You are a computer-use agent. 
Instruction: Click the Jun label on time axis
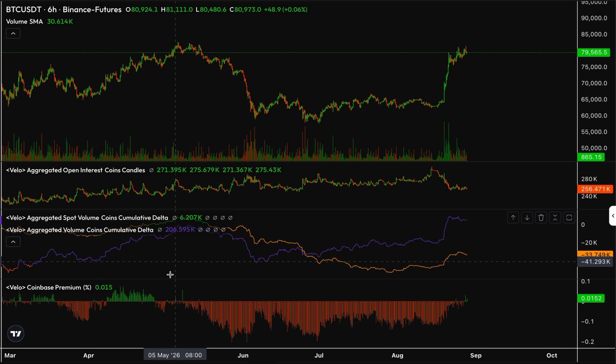[243, 355]
